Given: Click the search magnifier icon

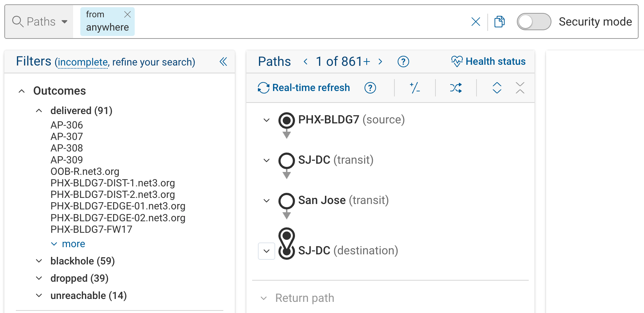Looking at the screenshot, I should click(18, 22).
